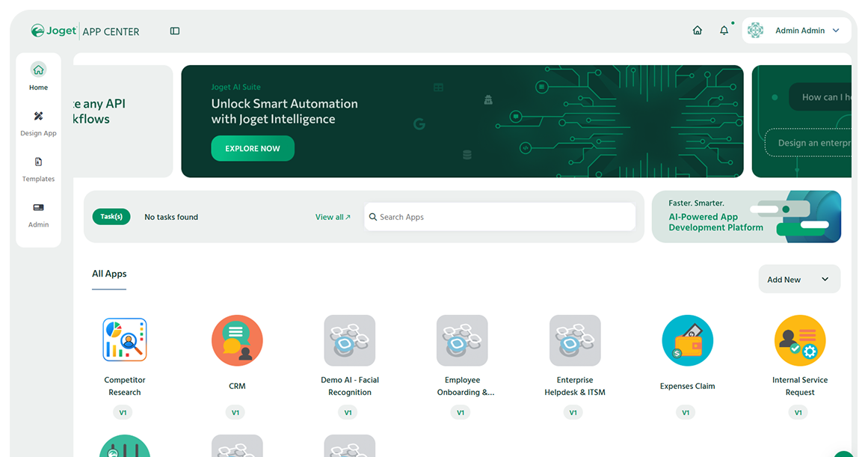This screenshot has height=457, width=868.
Task: Expand the Admin Admin user dropdown
Action: pos(796,31)
